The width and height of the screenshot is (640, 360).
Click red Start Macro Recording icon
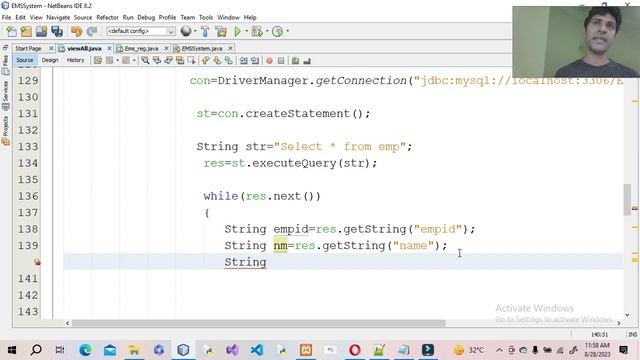(269, 61)
